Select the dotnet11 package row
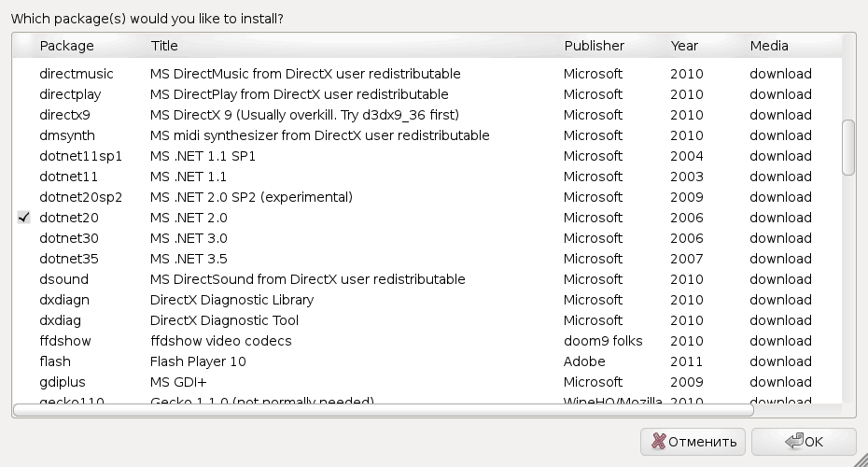868x467 pixels. tap(427, 177)
